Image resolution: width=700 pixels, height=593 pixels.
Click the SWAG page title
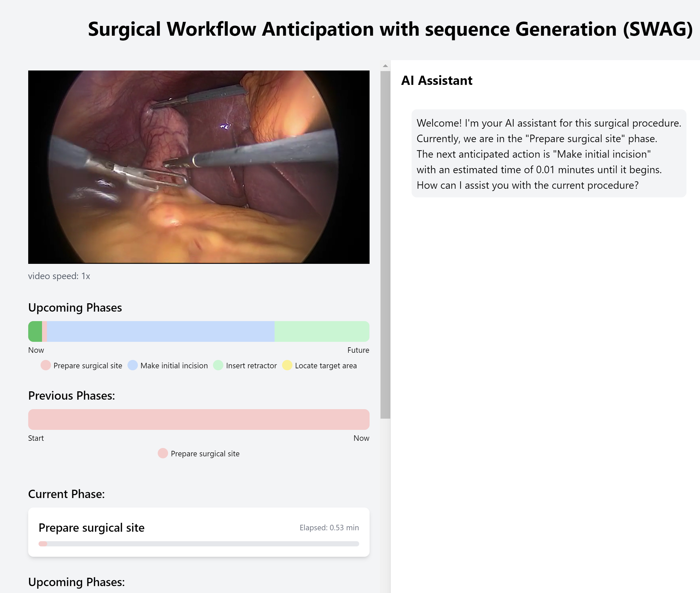(x=390, y=29)
